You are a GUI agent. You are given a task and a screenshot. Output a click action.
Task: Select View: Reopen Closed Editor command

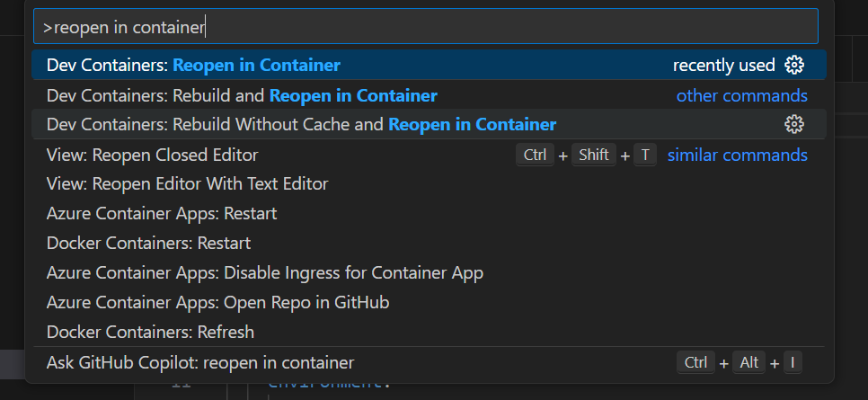(x=429, y=155)
